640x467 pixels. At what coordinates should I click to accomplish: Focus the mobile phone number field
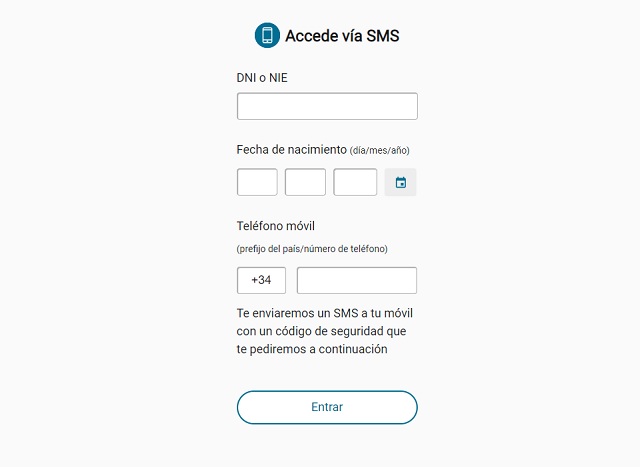coord(357,280)
